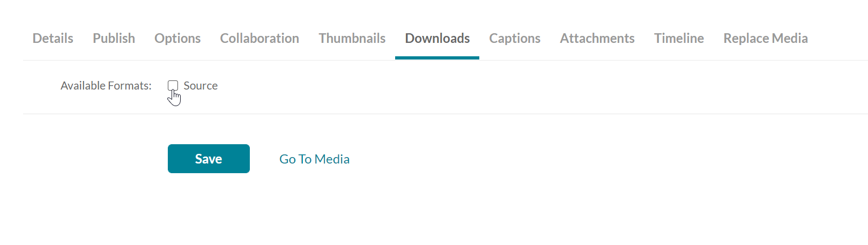
Task: Open the Attachments tab
Action: tap(597, 38)
